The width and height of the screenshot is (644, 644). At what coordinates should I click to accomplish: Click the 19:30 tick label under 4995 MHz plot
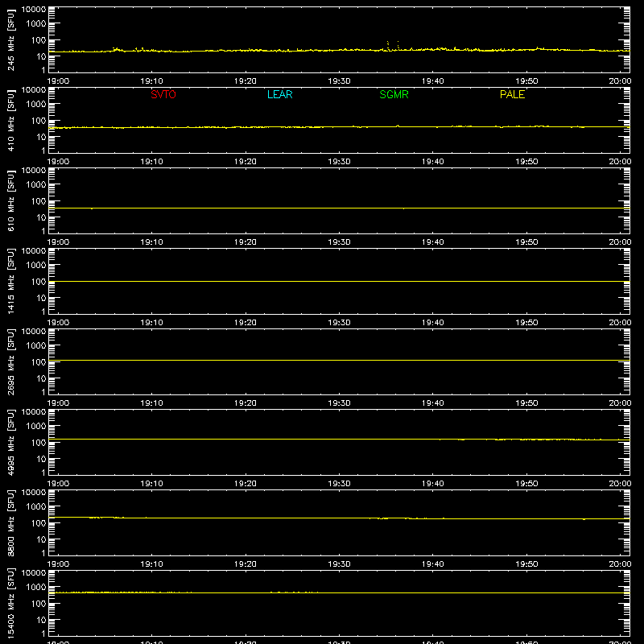(x=339, y=484)
